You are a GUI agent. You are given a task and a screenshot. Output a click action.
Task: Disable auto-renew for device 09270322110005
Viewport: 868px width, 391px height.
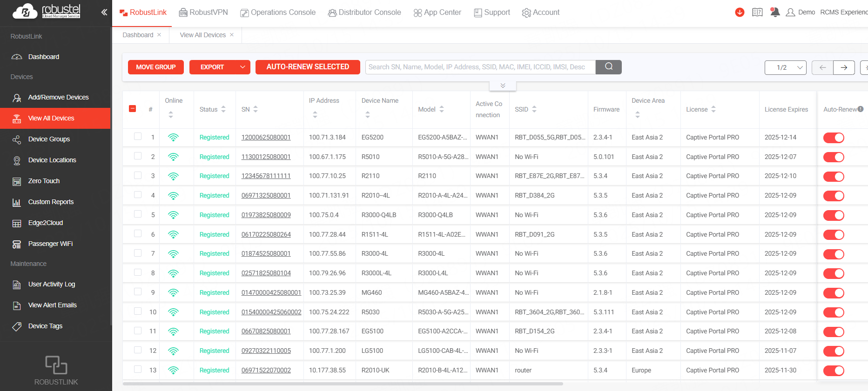834,351
